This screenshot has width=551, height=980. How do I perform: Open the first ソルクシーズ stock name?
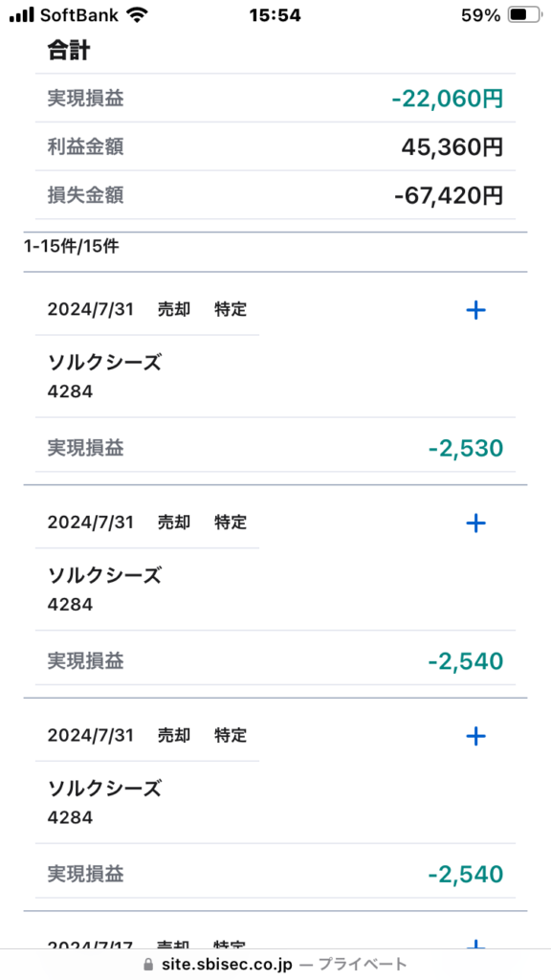coord(104,362)
